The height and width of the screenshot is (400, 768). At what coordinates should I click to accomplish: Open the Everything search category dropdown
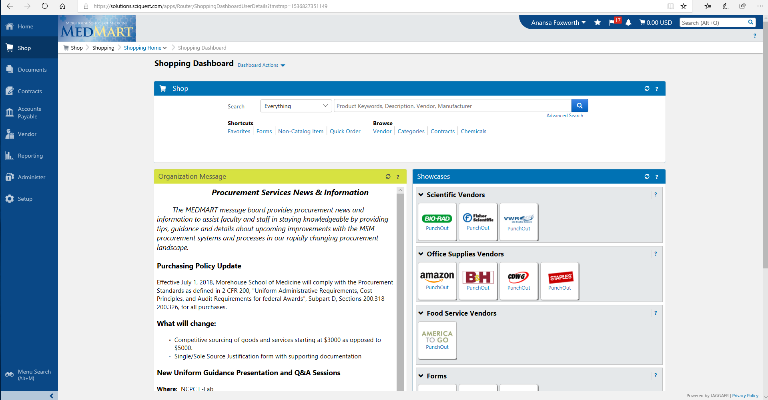pyautogui.click(x=296, y=106)
